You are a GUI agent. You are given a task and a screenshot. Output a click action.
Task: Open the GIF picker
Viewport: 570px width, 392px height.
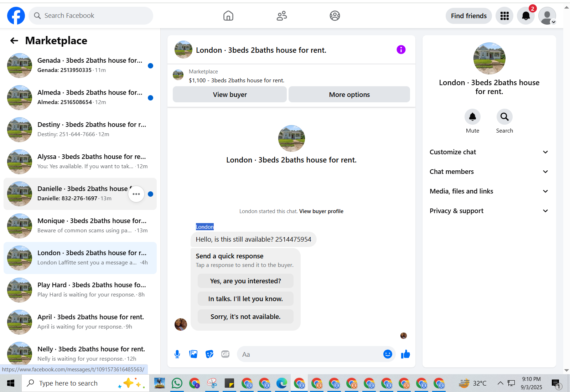click(226, 354)
